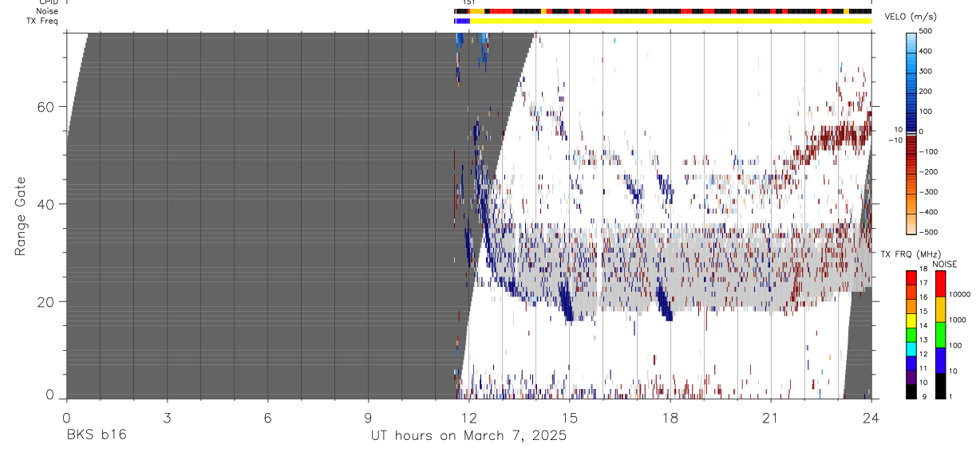Click the yellow TX Freq bar above the plot
Viewport: 980px width, 452px height.
coord(670,21)
